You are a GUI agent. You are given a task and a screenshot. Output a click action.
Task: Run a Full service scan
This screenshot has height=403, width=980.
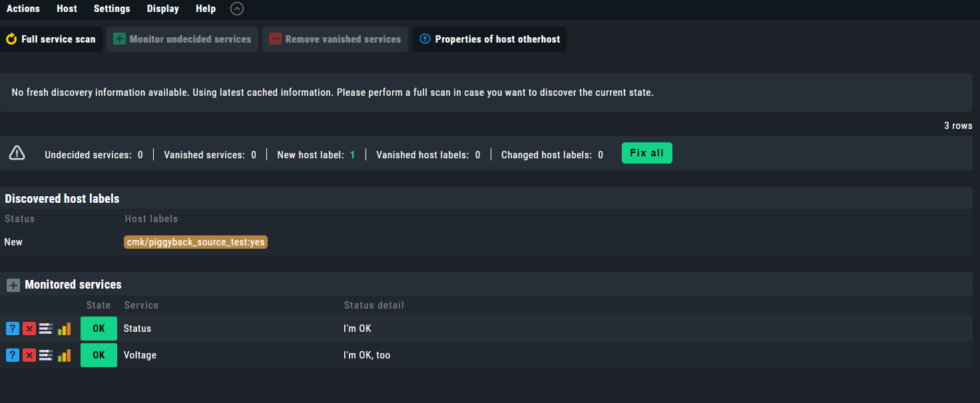pos(51,39)
